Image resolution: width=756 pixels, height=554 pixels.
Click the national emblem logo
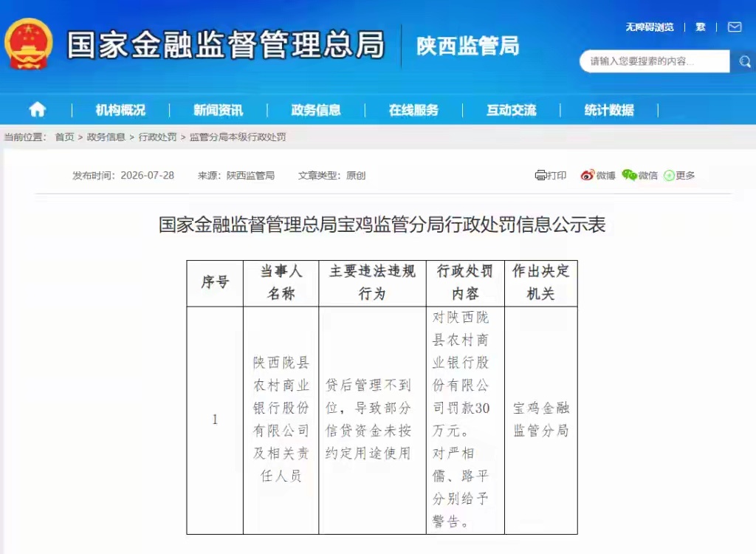(x=29, y=44)
